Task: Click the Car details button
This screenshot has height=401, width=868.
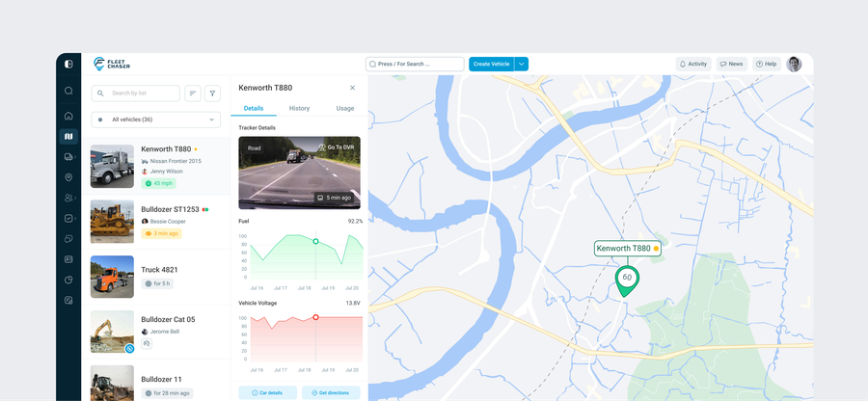Action: click(267, 392)
